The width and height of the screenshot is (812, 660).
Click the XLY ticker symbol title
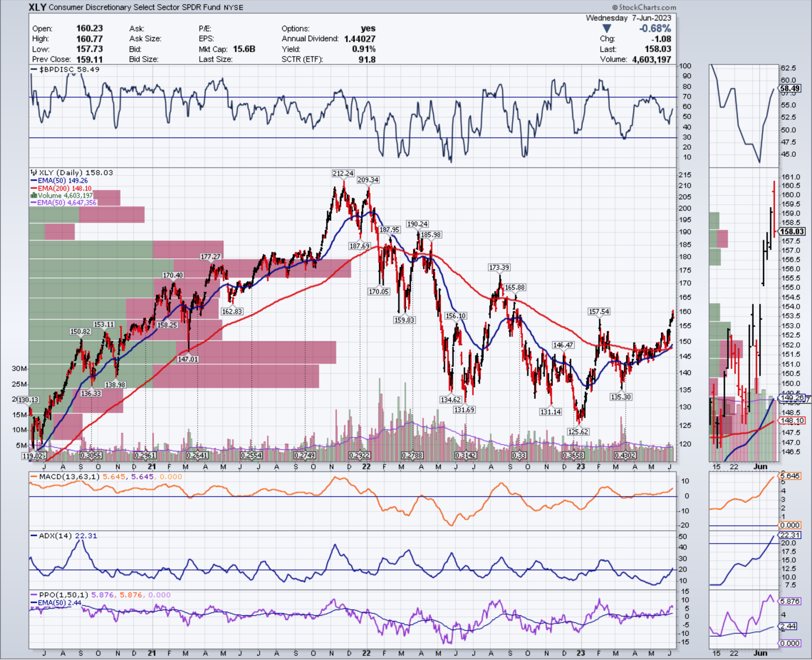coord(38,7)
